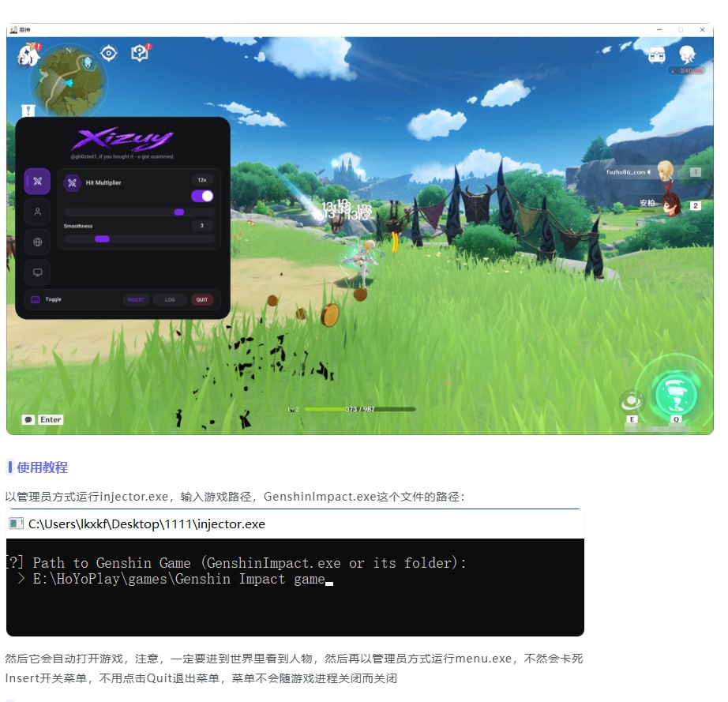Click the character health bar 373 / 987
This screenshot has width=728, height=702.
tap(360, 409)
